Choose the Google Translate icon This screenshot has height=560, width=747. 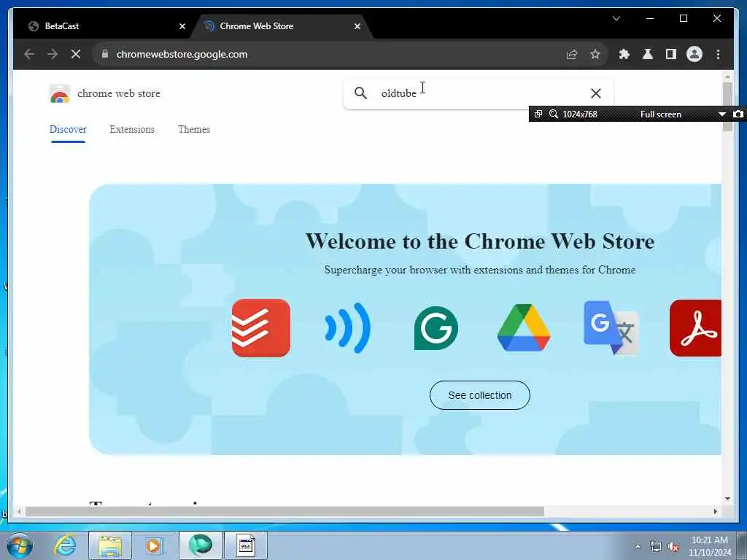(x=611, y=327)
